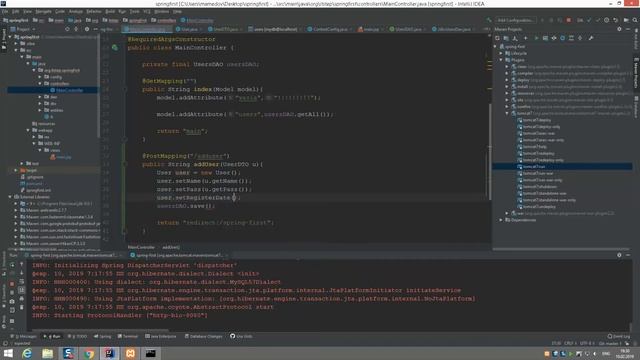Click Run gutter icon beside MainController class

(115, 48)
